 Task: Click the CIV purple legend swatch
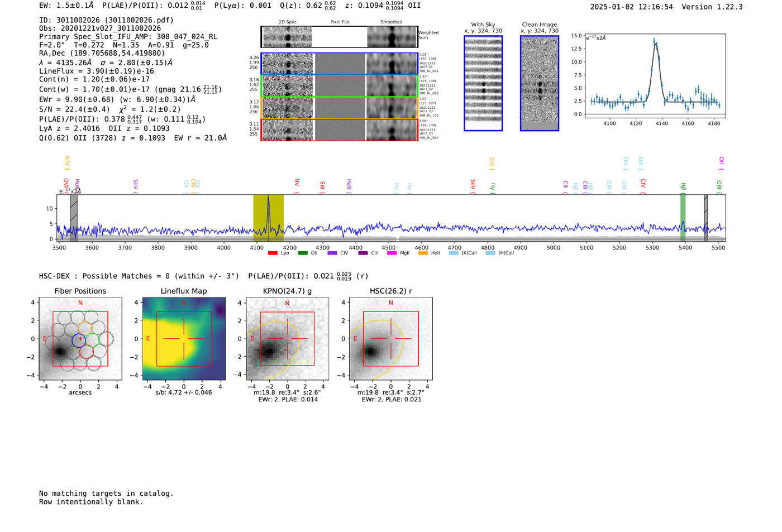point(332,253)
